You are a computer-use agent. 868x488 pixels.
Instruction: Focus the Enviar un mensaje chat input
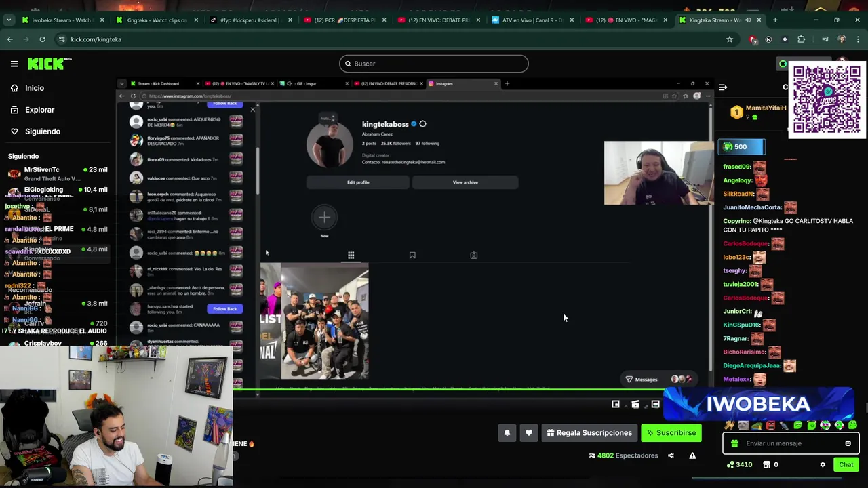point(790,443)
